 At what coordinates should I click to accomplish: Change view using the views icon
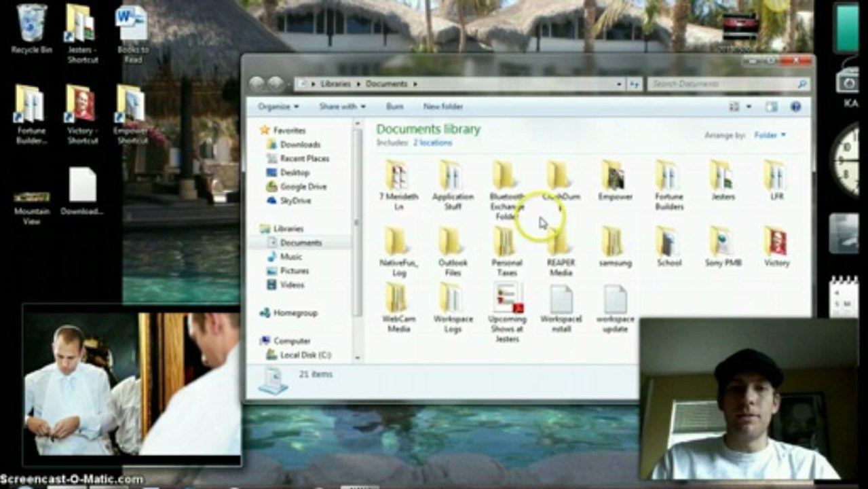pos(734,107)
